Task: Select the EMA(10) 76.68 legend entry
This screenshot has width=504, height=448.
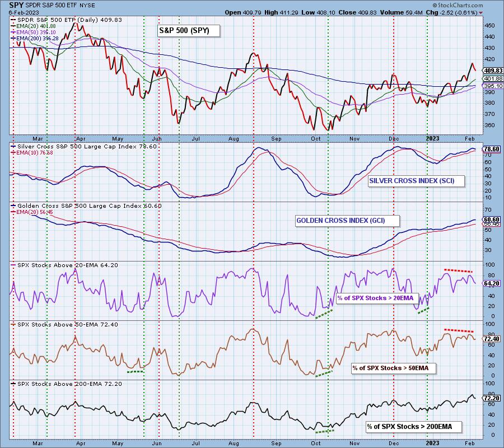Action: (32, 153)
